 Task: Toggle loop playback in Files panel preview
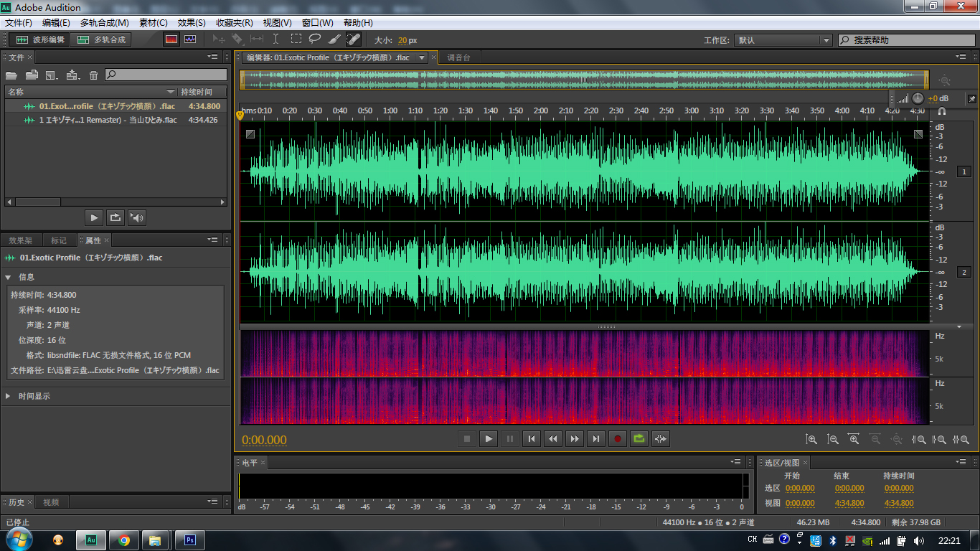(115, 217)
